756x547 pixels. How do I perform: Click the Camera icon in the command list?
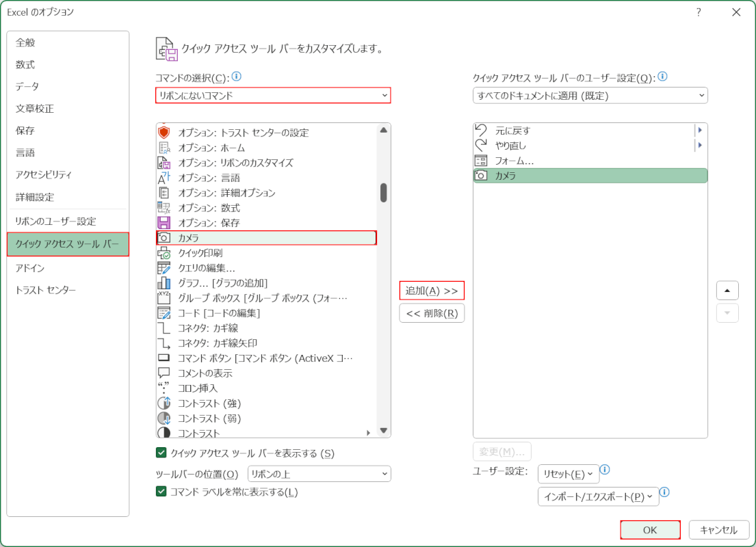pyautogui.click(x=164, y=238)
